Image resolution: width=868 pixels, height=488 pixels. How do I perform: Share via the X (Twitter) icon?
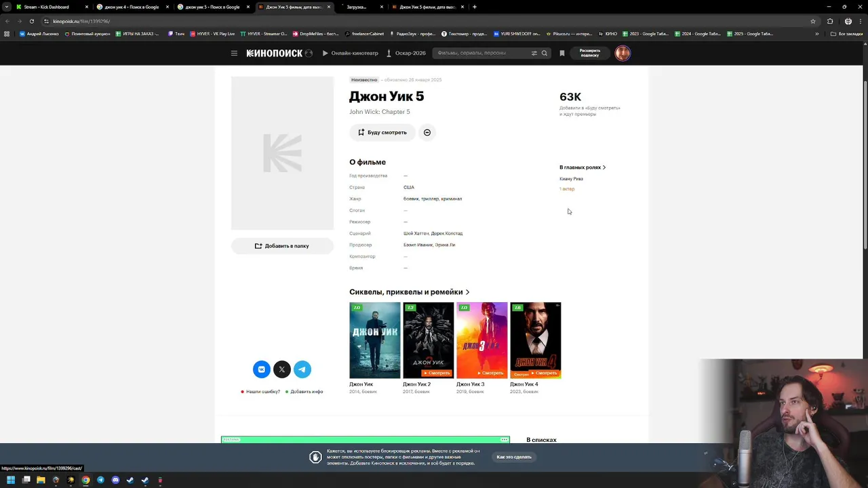[x=282, y=369]
